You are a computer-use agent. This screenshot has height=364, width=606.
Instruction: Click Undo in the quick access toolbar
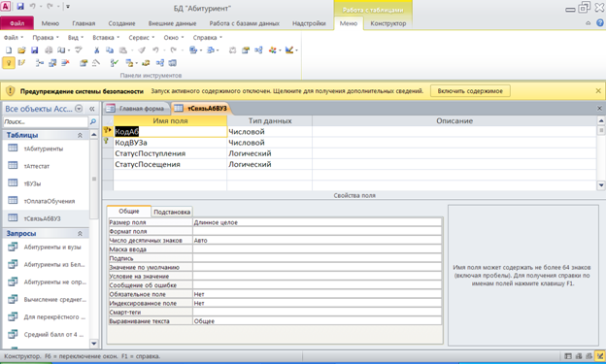tap(32, 6)
